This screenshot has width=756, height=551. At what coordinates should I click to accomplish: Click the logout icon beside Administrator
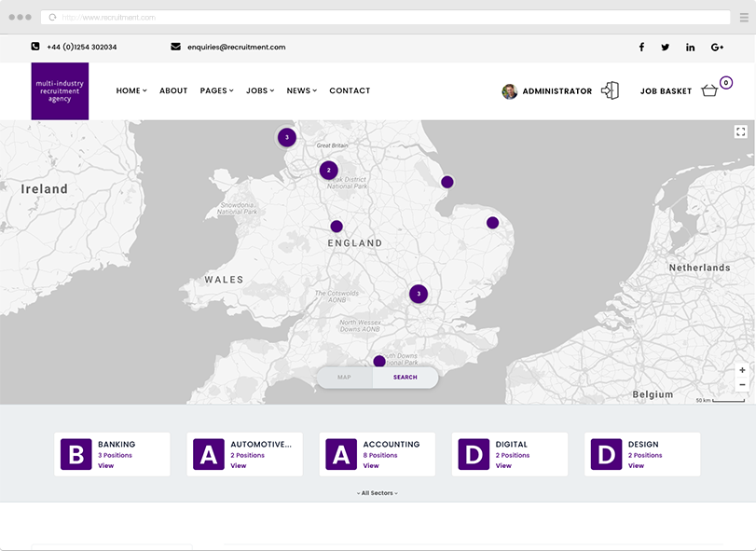(611, 90)
